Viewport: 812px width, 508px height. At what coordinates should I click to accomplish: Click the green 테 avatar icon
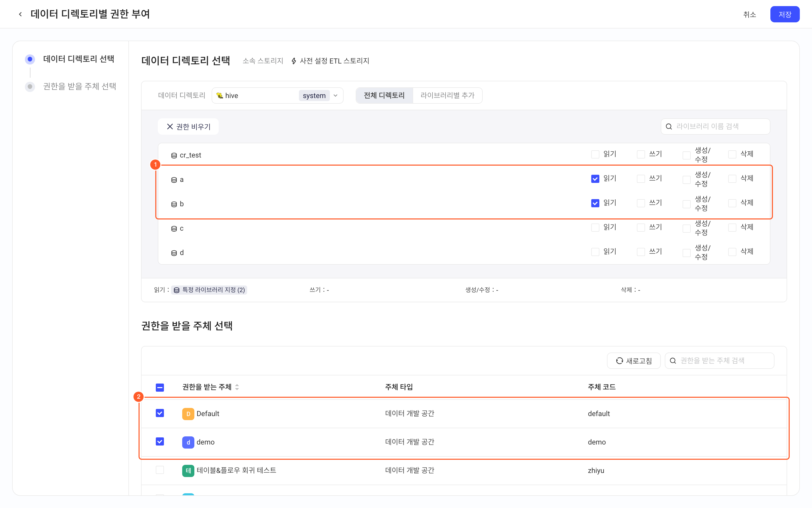click(188, 470)
